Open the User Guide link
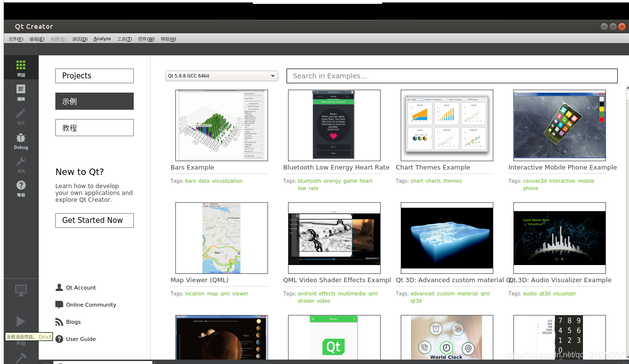This screenshot has height=364, width=629. [x=81, y=339]
